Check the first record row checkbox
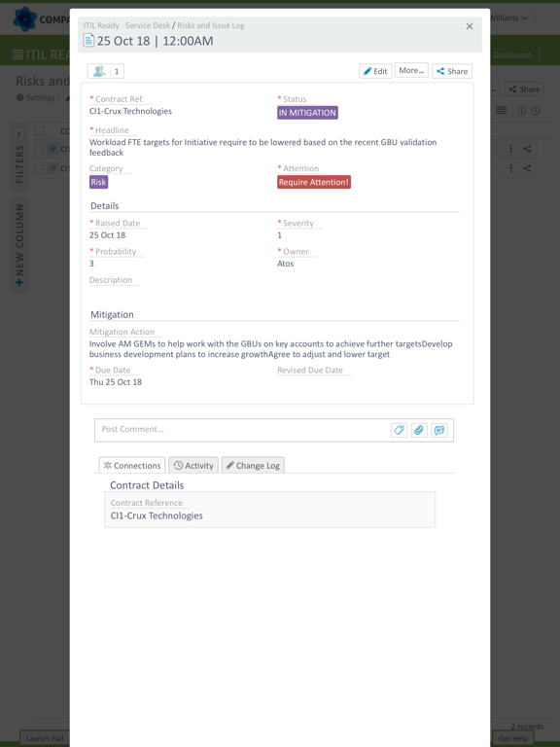The height and width of the screenshot is (747, 560). (x=39, y=149)
